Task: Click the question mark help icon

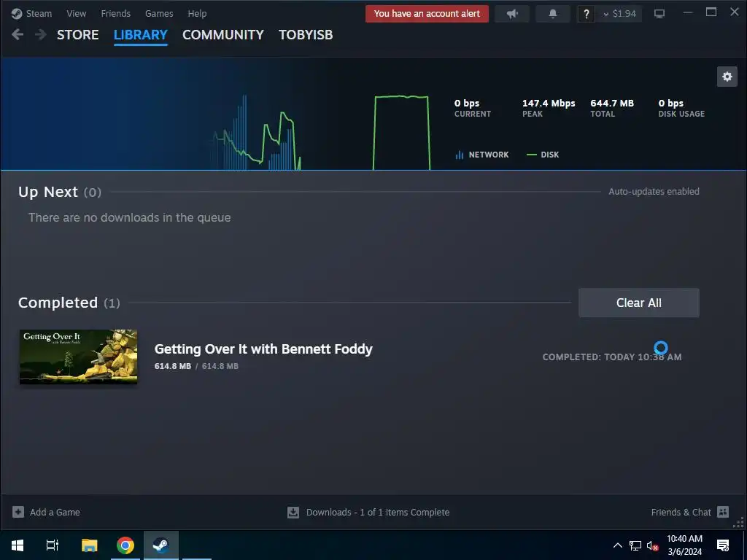Action: [586, 14]
